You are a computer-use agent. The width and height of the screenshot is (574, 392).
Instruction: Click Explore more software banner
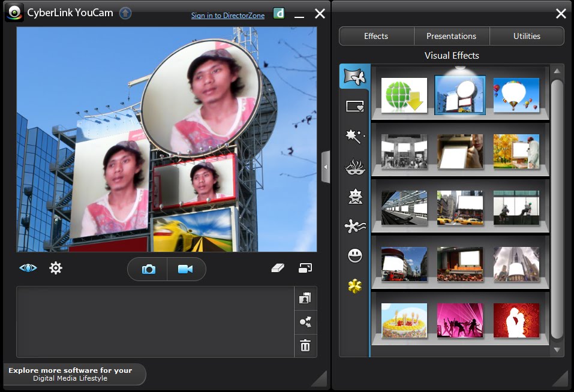pos(74,374)
